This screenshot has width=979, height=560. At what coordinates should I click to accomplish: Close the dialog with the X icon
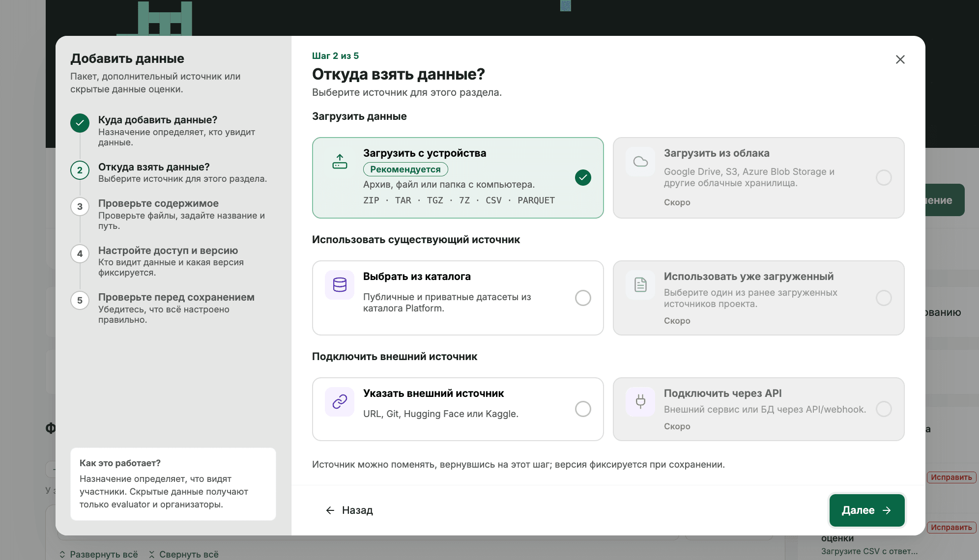point(900,59)
